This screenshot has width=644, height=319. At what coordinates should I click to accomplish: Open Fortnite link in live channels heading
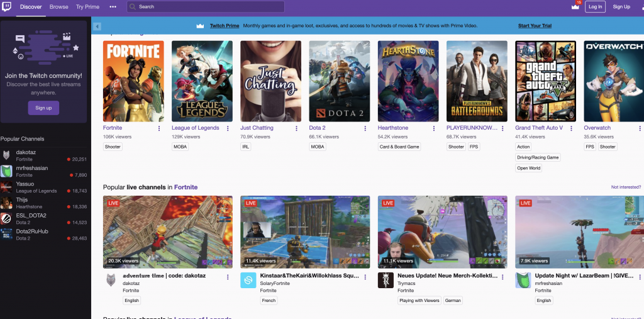[x=186, y=187]
